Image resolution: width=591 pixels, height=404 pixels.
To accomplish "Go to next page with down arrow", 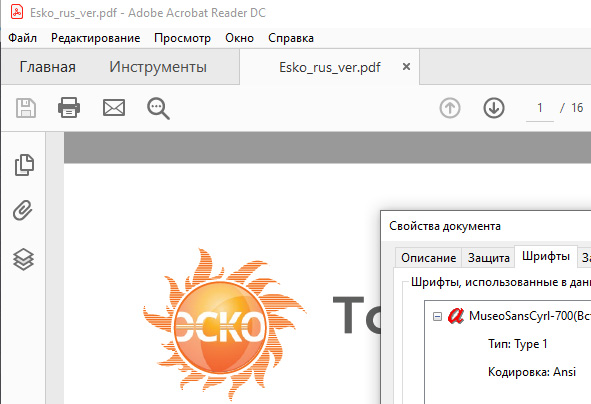I will [494, 108].
